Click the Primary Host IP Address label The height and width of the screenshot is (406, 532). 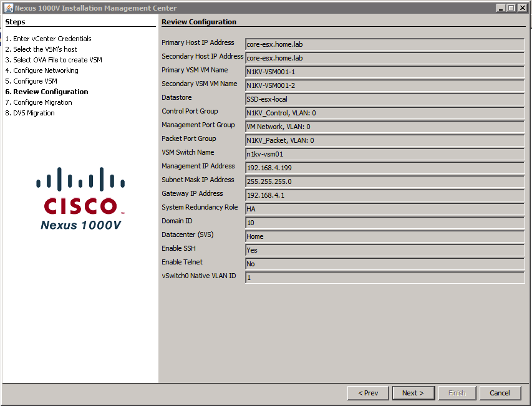pos(198,42)
